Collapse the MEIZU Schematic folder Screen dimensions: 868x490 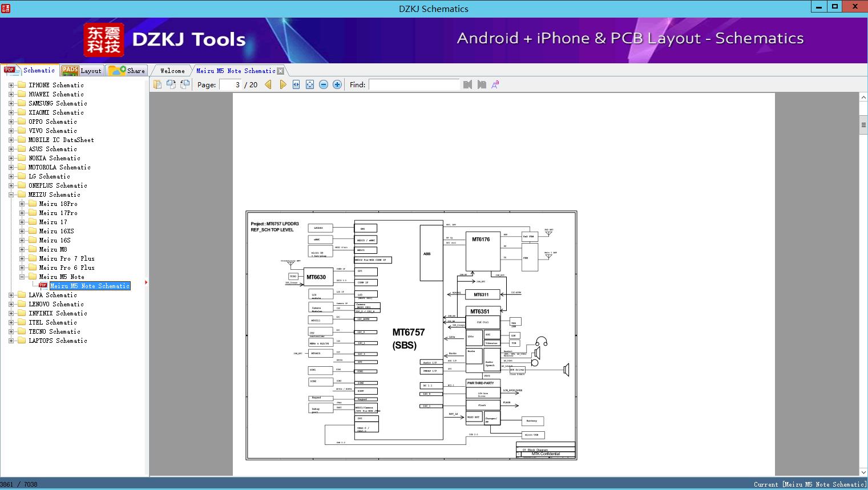pos(11,195)
